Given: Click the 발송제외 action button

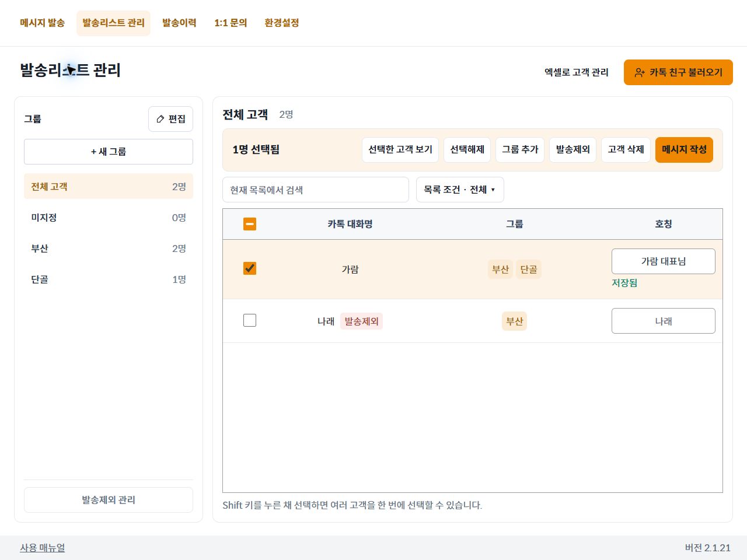Looking at the screenshot, I should (x=573, y=150).
